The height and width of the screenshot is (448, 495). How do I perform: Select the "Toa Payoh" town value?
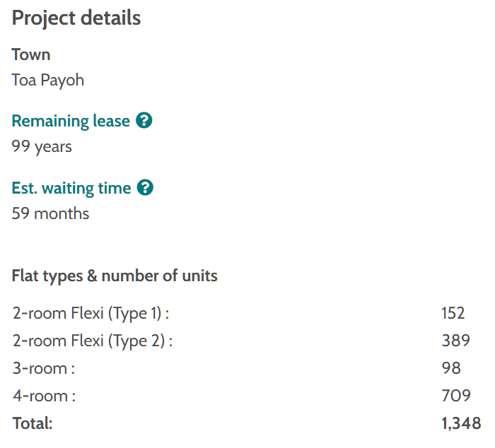click(48, 80)
